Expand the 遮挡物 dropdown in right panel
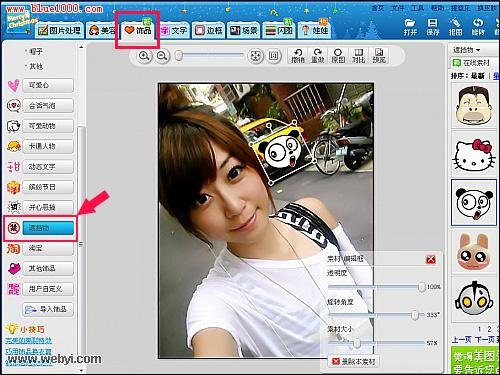The width and height of the screenshot is (500, 375). pos(466,50)
